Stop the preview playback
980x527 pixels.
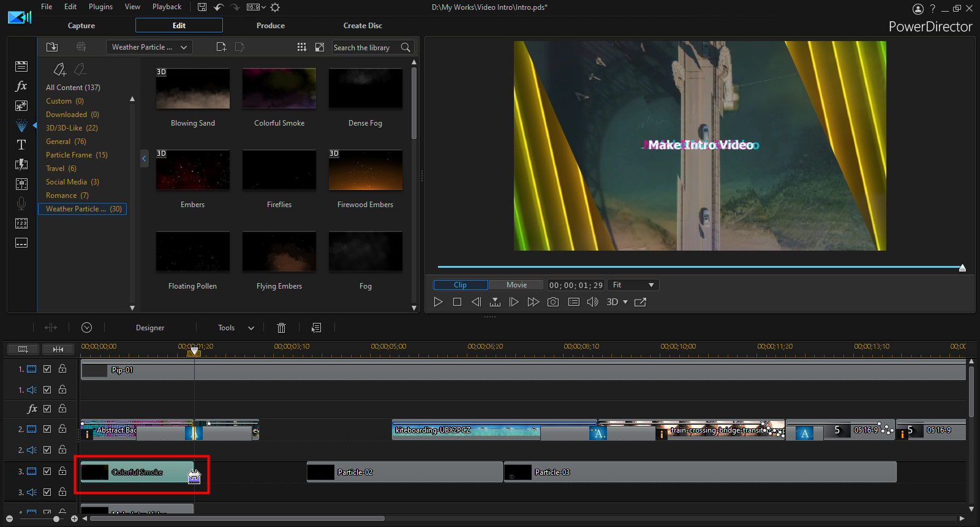457,302
